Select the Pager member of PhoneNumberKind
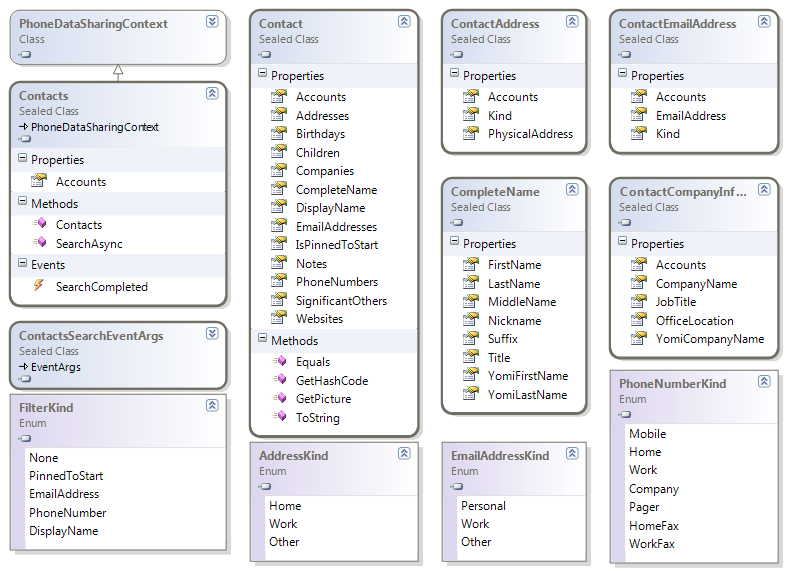787x571 pixels. pos(644,507)
